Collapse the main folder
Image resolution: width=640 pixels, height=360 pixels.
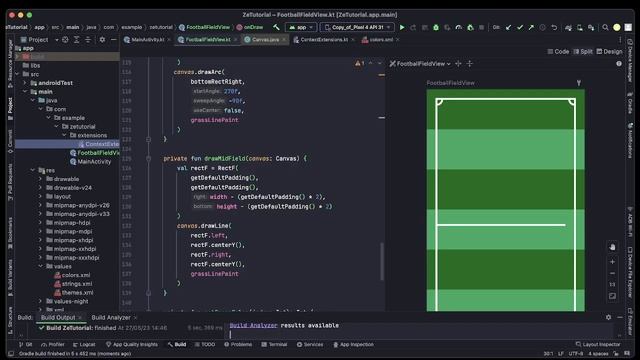[x=25, y=91]
